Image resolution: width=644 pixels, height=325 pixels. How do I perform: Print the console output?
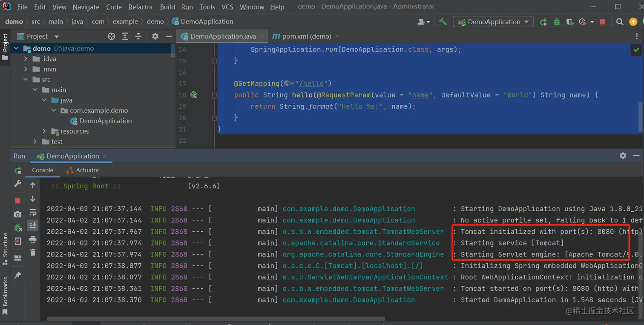33,239
